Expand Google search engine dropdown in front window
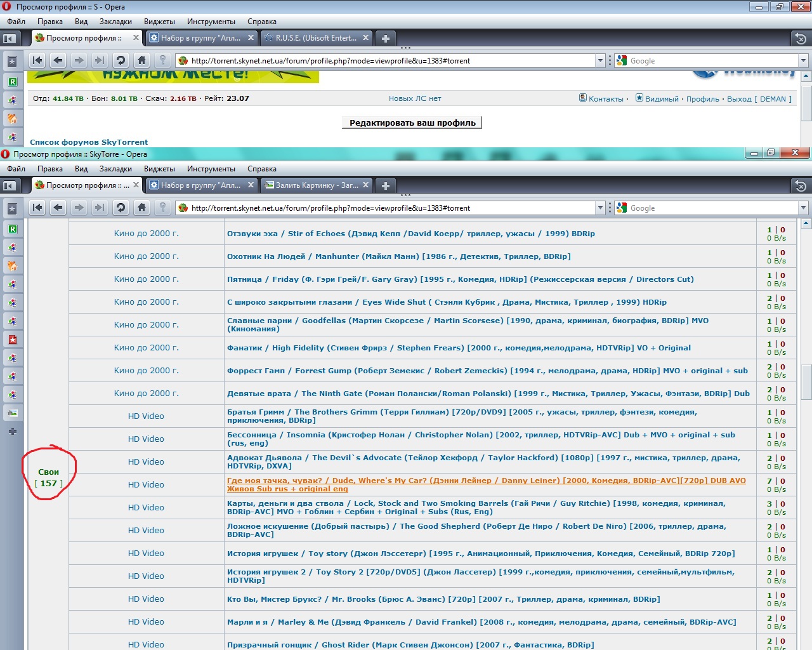 click(x=803, y=208)
